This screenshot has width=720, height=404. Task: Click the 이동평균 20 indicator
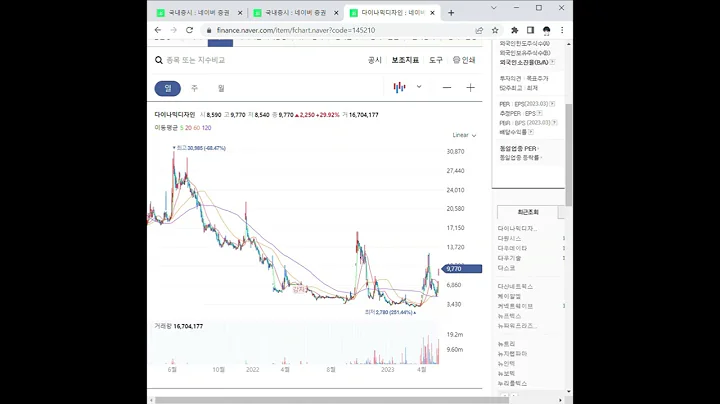(188, 128)
